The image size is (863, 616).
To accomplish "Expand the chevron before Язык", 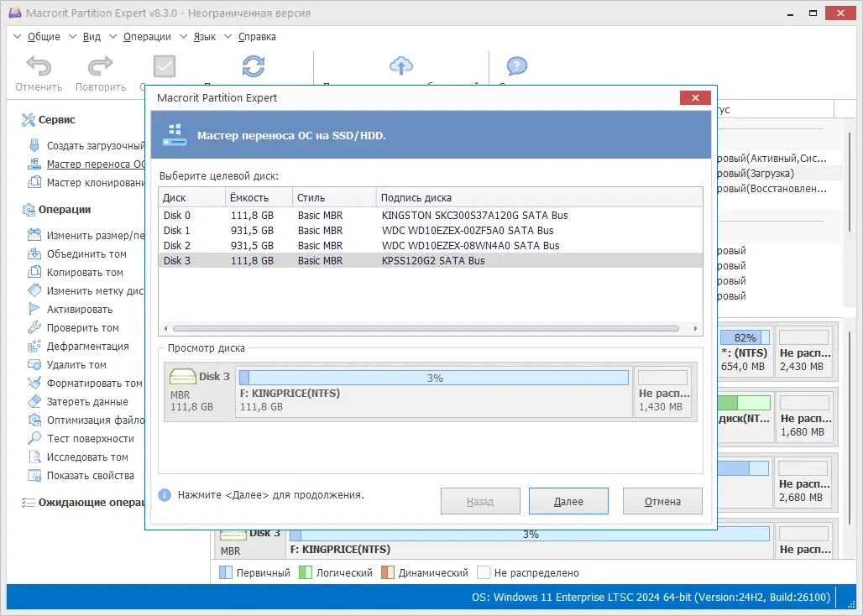I will tap(183, 37).
